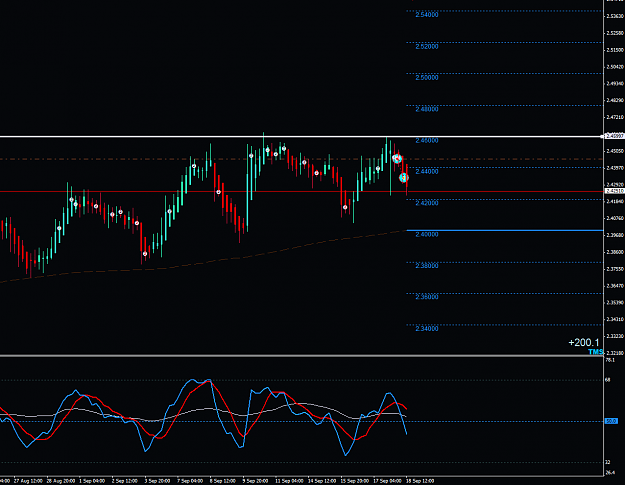The height and width of the screenshot is (485, 625).
Task: Click the 2.50000 price level label
Action: tap(426, 77)
